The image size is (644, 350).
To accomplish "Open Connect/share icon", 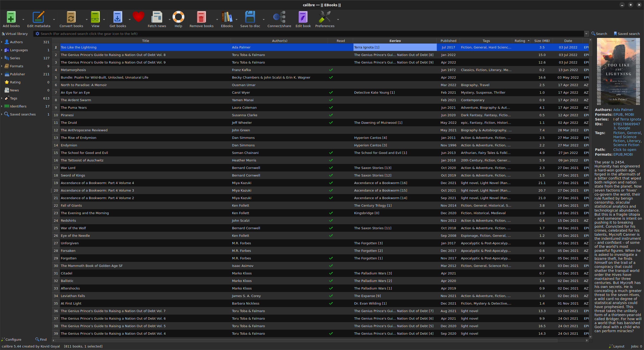I will 279,17.
